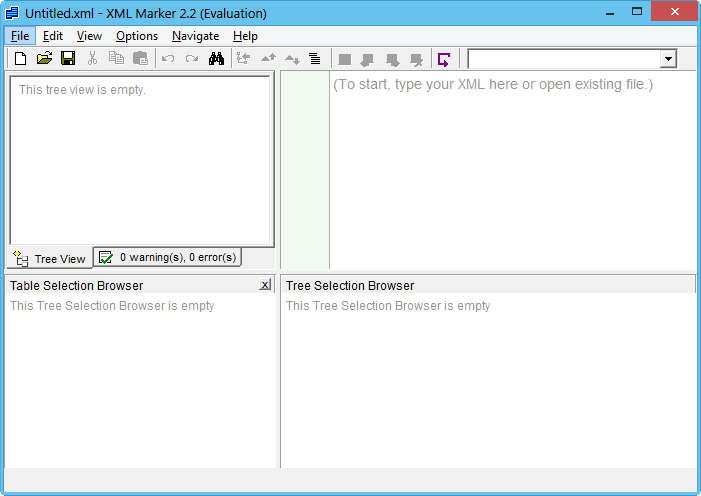Click the tree node arrow icon after binoculars
Viewport: 701px width, 496px height.
(x=244, y=59)
